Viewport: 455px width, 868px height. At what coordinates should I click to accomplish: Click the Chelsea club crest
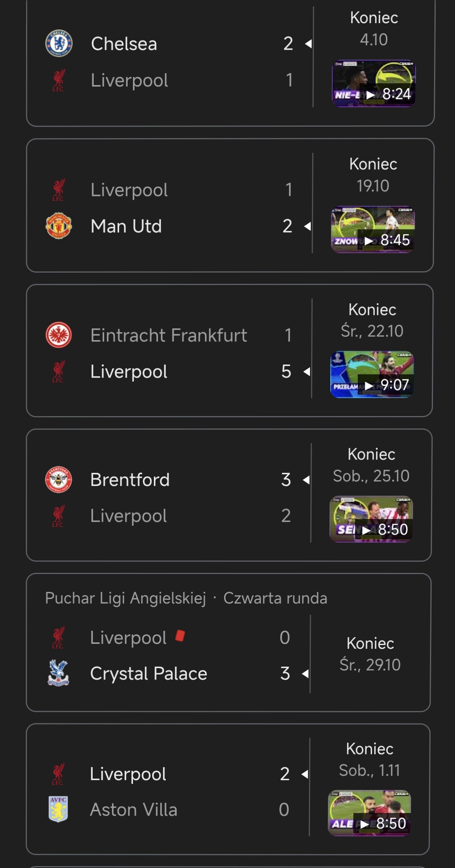(59, 43)
